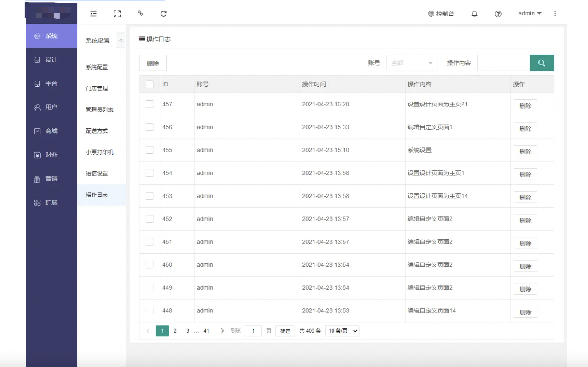Screen dimensions: 588x367
Task: Select 商城 in the main sidebar
Action: click(x=52, y=131)
